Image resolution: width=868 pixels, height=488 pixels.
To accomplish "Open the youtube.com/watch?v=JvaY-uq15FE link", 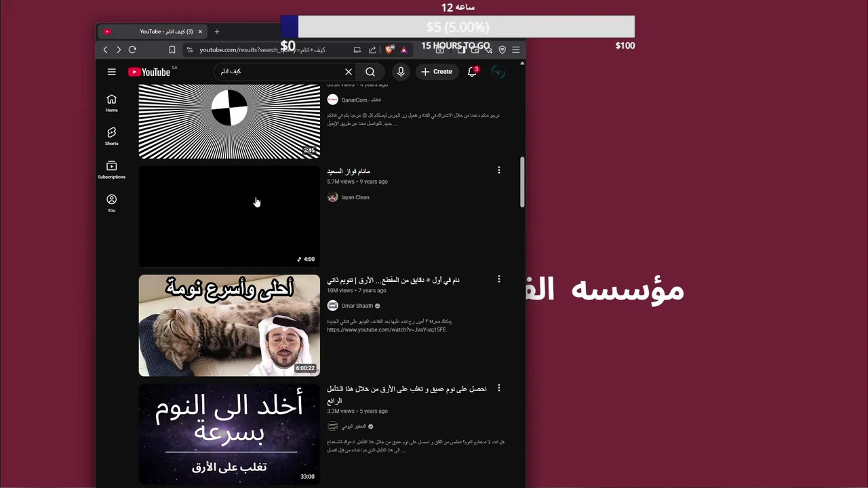I will point(387,330).
